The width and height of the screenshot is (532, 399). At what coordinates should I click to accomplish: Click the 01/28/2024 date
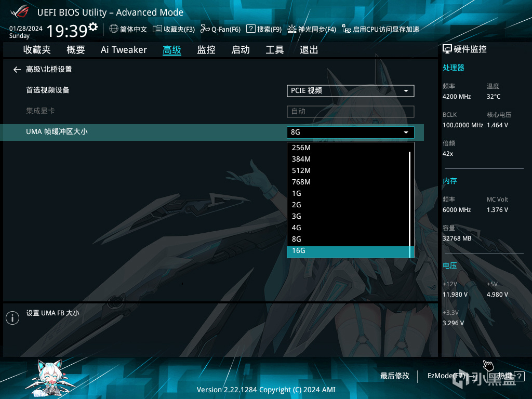coord(26,29)
